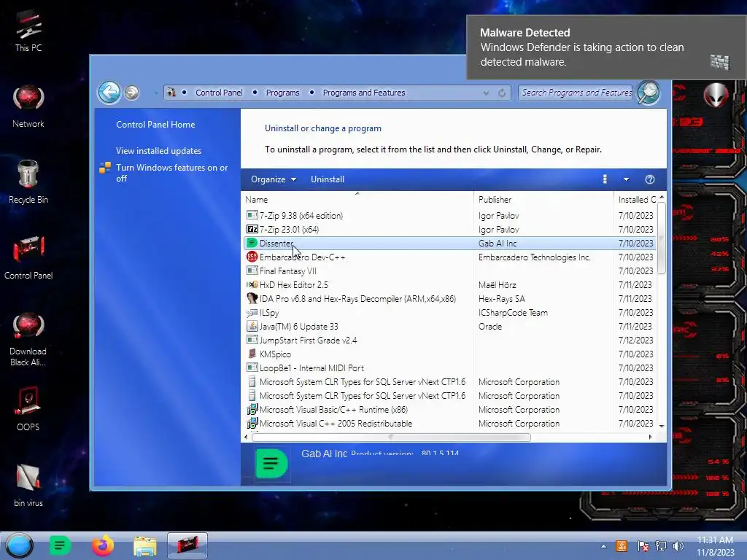
Task: Select Embarcadero Dev-C++ row
Action: coord(449,257)
